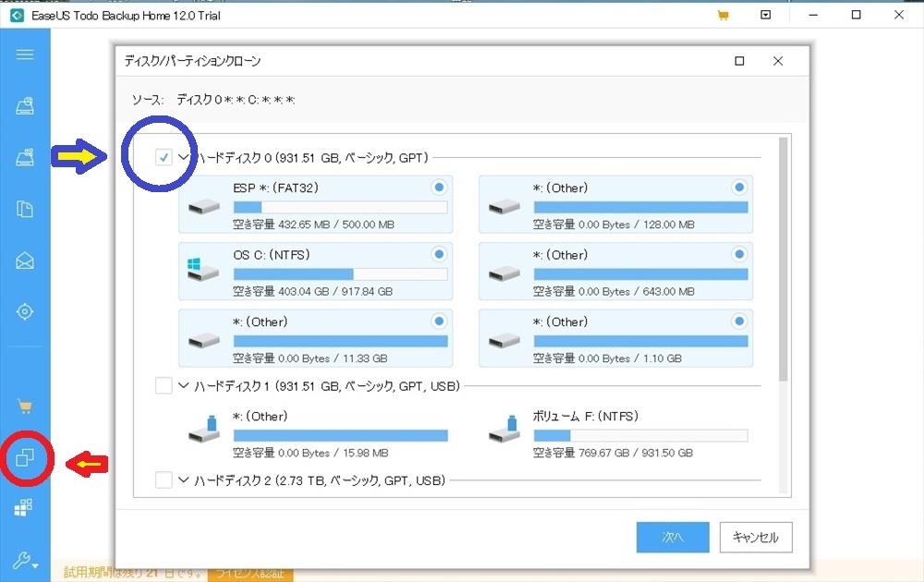Toggle the ESP (FAT32) partition radio button
This screenshot has height=582, width=924.
coord(439,188)
